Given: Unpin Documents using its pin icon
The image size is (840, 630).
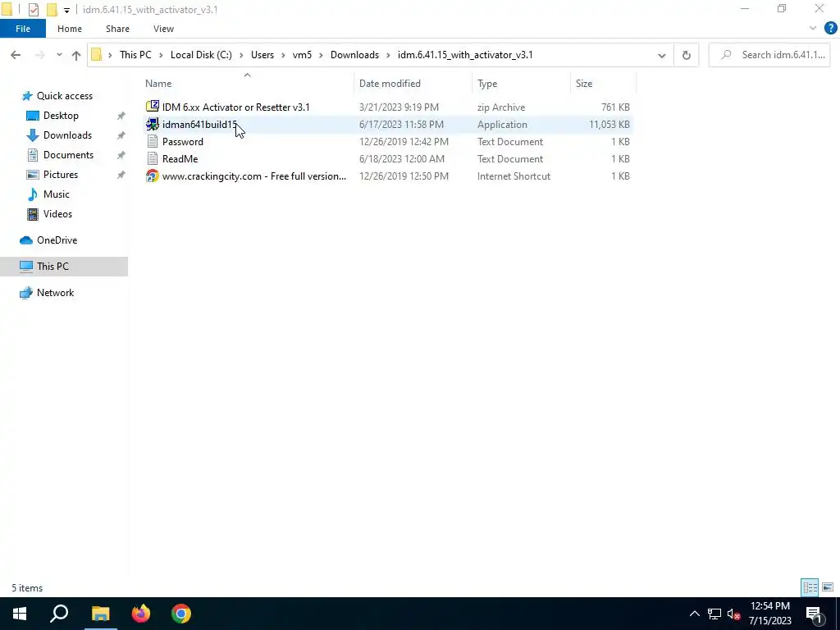Looking at the screenshot, I should [121, 155].
